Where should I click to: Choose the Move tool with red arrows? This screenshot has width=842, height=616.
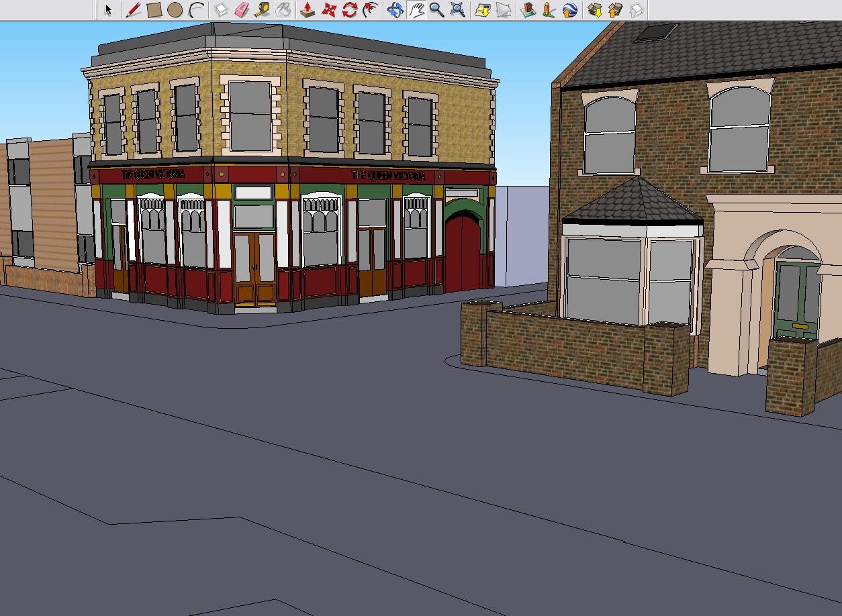coord(328,10)
